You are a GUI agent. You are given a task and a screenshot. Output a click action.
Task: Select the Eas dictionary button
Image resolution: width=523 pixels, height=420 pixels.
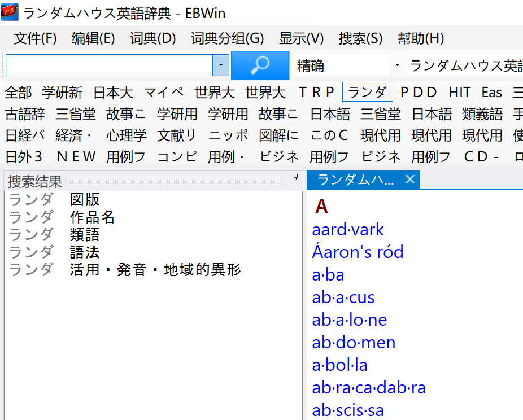[x=491, y=93]
